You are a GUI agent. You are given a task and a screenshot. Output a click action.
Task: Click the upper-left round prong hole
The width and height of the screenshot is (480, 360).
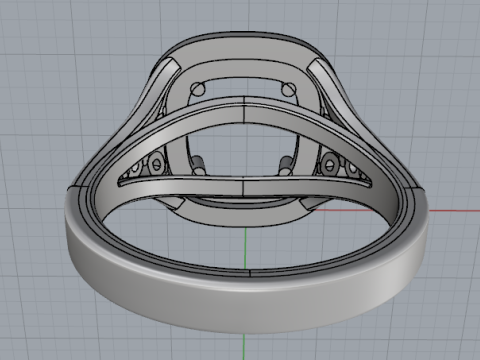(x=198, y=89)
